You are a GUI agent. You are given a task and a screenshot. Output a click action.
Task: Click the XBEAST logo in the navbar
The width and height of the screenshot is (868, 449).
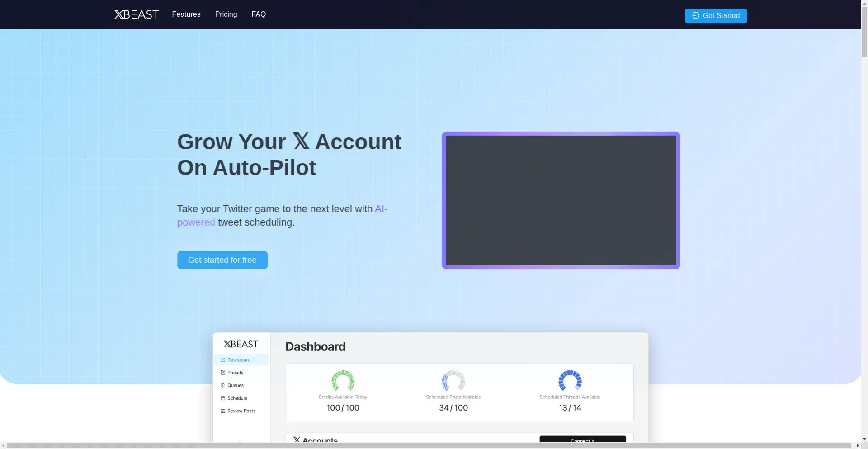[x=137, y=14]
